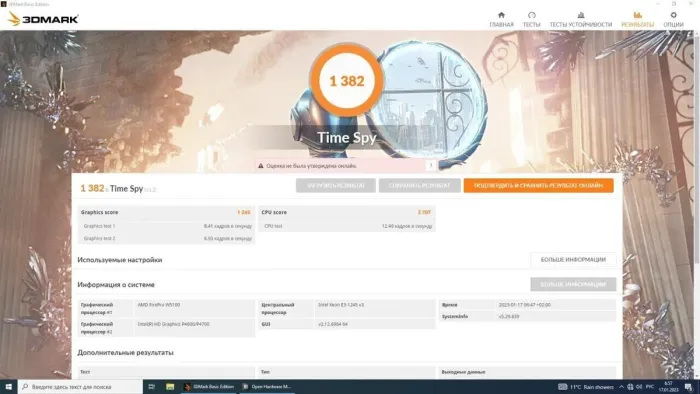Click the Intel HD Graphics P4600/P4700 value
Screen dimensions: 700x394
click(x=173, y=324)
